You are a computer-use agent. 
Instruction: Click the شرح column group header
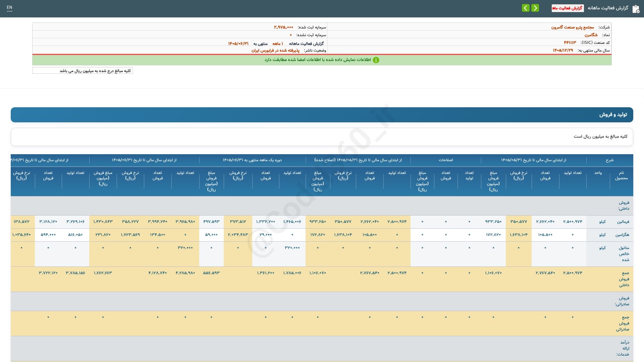(x=609, y=160)
